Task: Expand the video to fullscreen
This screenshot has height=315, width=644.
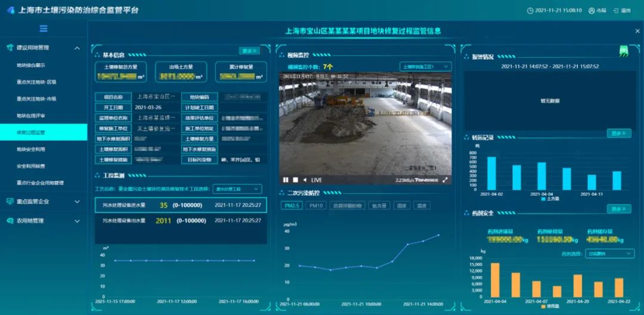Action: 445,180
